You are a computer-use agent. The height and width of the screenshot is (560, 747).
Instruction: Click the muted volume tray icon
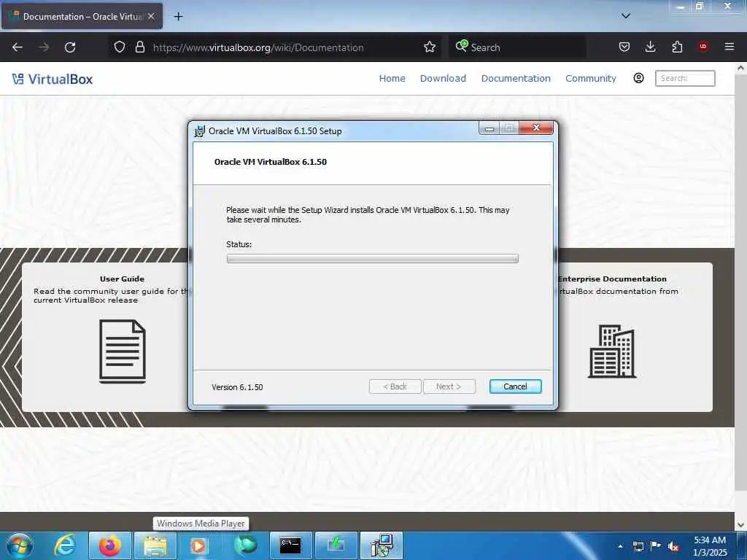[673, 546]
